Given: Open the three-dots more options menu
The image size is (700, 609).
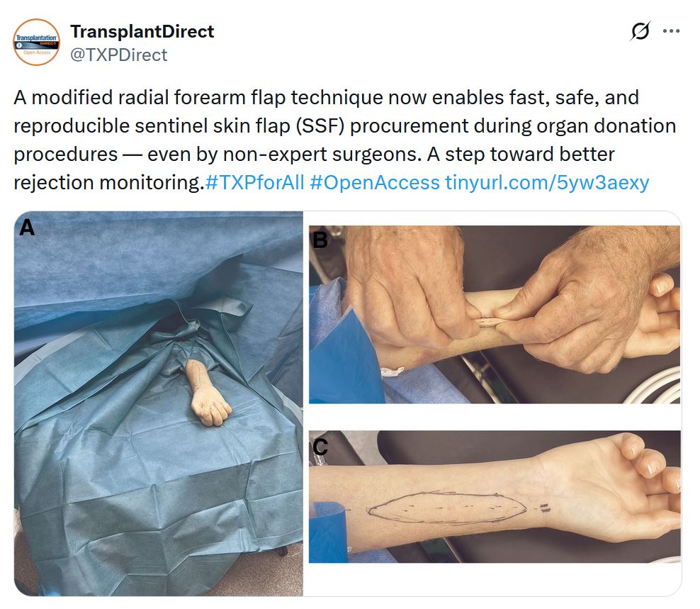Looking at the screenshot, I should click(x=671, y=31).
